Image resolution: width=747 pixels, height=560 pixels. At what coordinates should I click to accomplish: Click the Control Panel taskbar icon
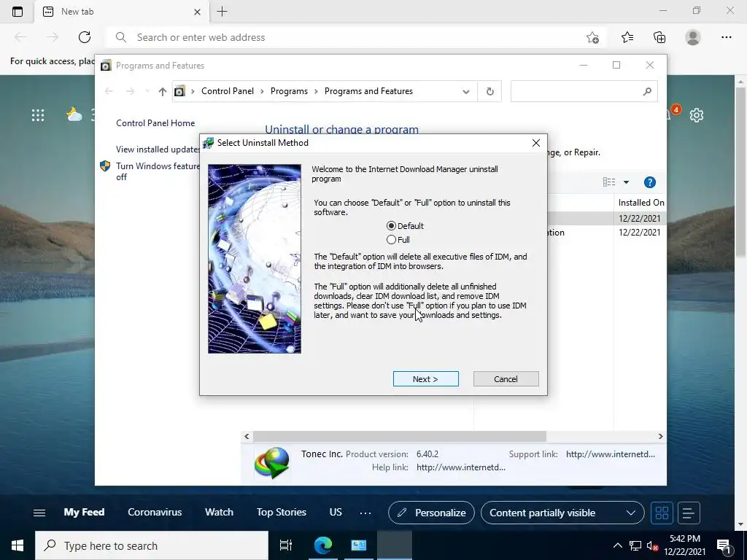pyautogui.click(x=359, y=545)
